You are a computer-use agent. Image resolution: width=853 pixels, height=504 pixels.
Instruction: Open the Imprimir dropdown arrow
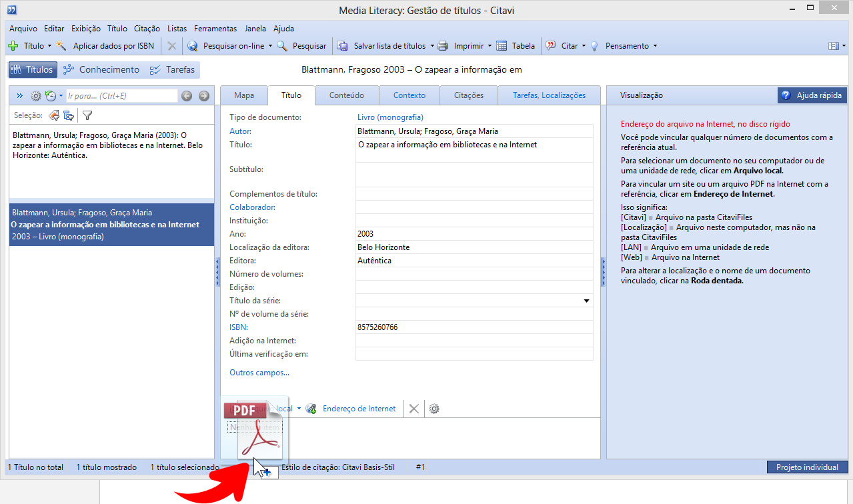[490, 46]
